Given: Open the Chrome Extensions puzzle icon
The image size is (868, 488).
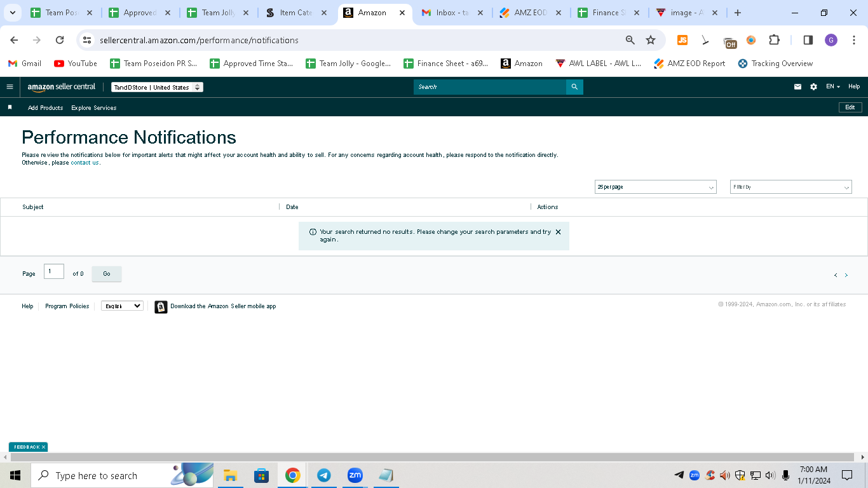Looking at the screenshot, I should click(774, 40).
